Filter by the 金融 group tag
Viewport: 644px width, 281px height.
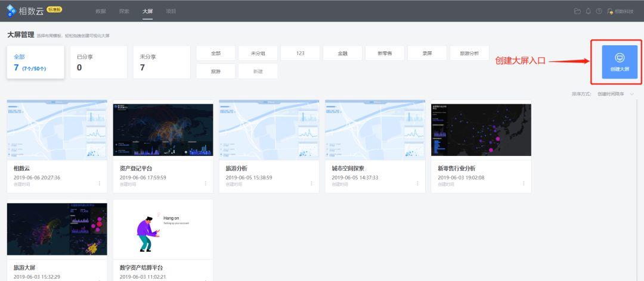[342, 53]
